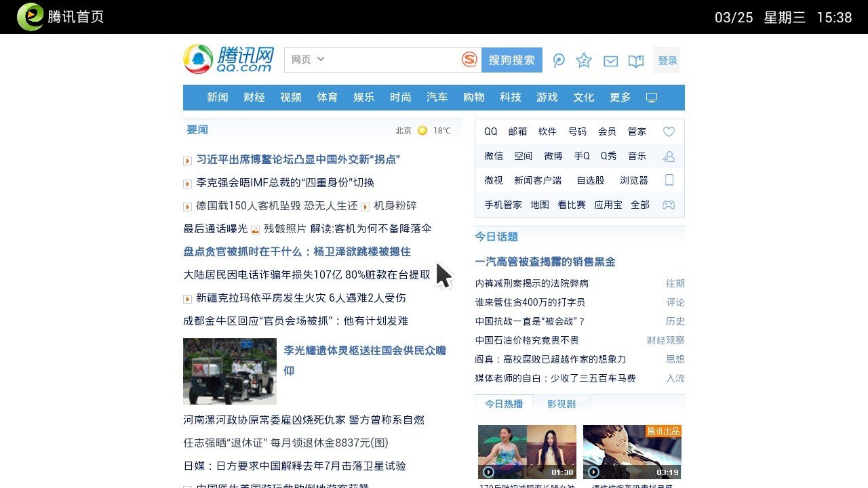
Task: Click the 腾讯首页 title in top bar
Action: coord(76,17)
